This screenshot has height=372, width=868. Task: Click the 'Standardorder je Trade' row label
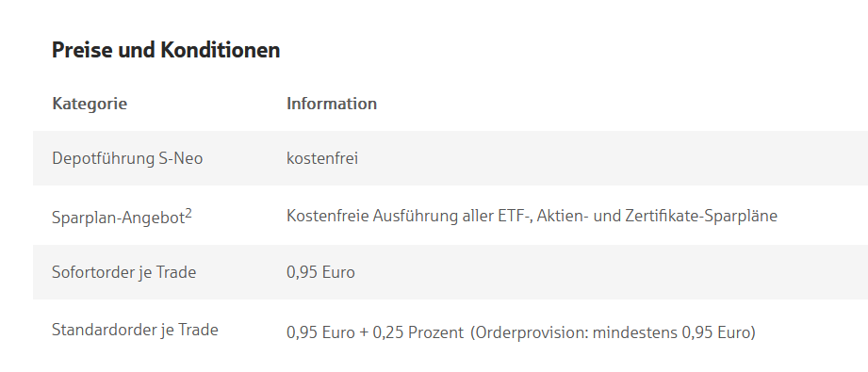click(135, 330)
